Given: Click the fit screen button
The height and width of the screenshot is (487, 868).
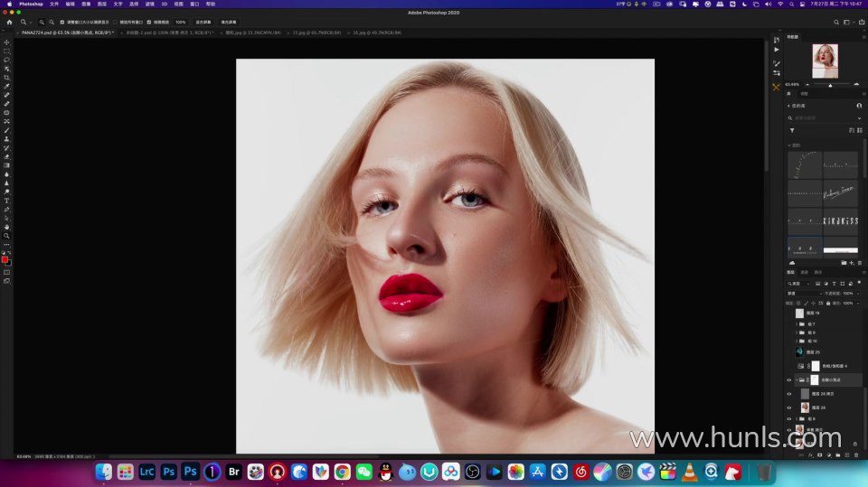Looking at the screenshot, I should pyautogui.click(x=203, y=22).
